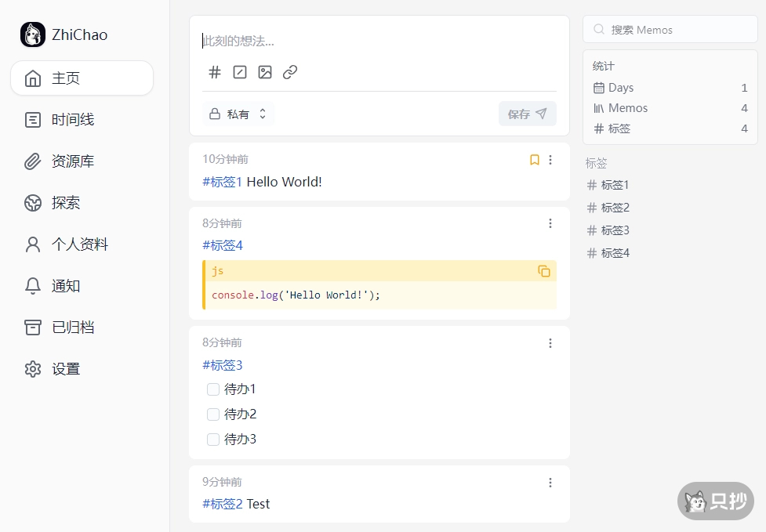The image size is (766, 532).
Task: Open 设置 settings in the sidebar
Action: (65, 368)
